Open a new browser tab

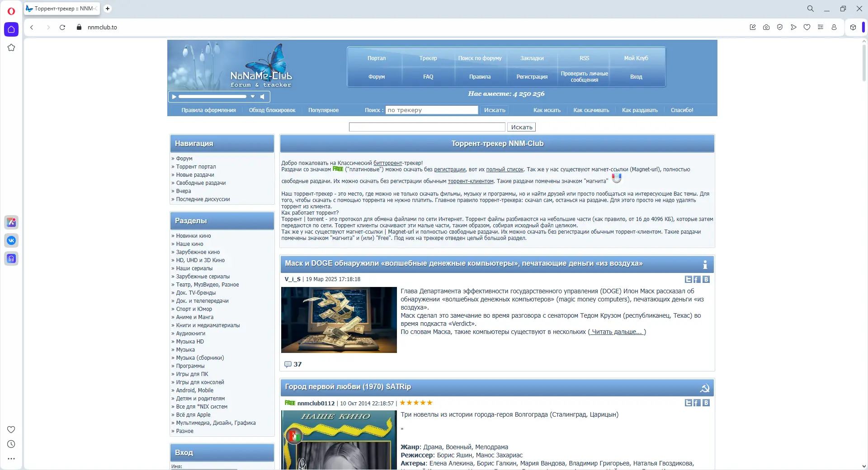pyautogui.click(x=108, y=9)
